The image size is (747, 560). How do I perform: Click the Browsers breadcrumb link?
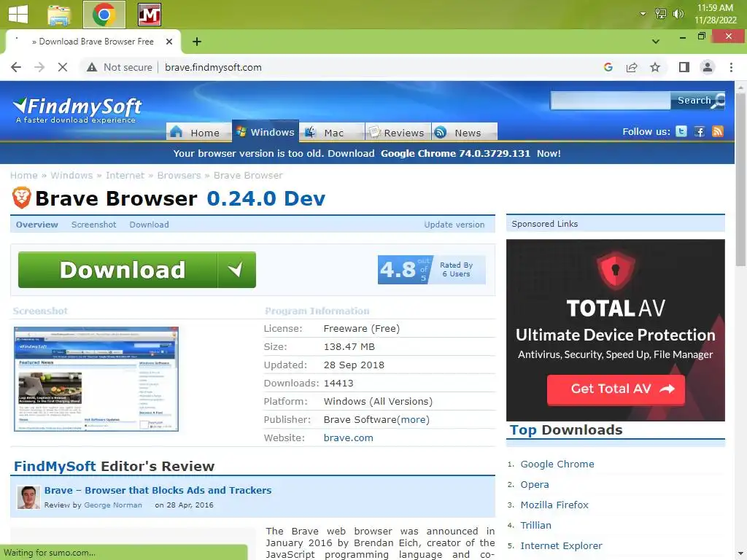(179, 175)
